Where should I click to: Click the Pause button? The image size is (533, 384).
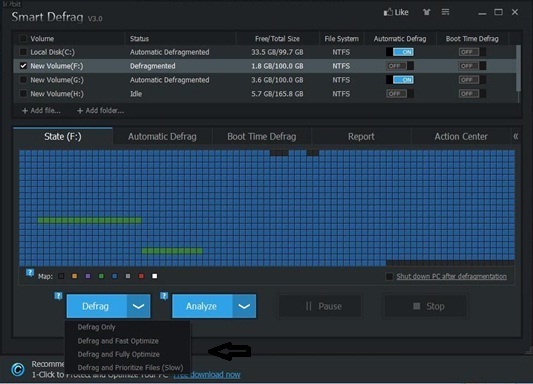[320, 306]
